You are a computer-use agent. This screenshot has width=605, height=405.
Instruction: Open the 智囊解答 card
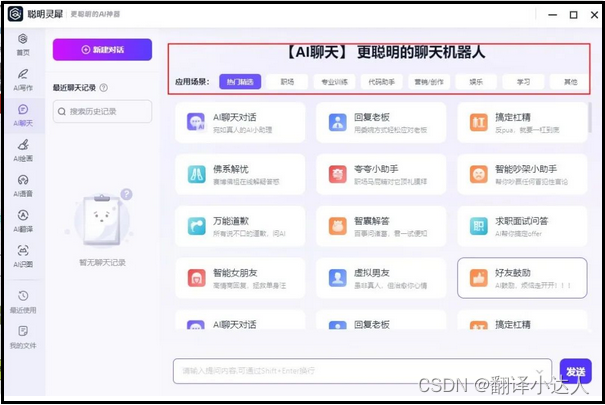381,226
